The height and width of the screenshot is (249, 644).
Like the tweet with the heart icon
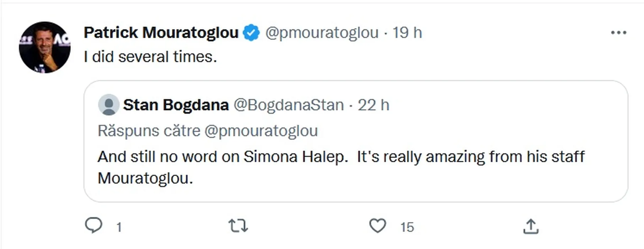click(x=377, y=226)
